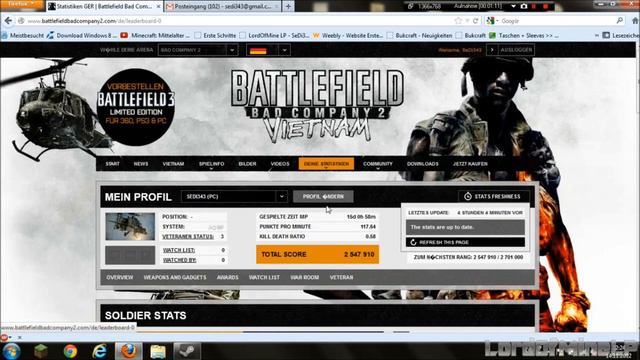The width and height of the screenshot is (640, 360).
Task: Click the arrow icon beside Ausloggen
Action: 492,50
